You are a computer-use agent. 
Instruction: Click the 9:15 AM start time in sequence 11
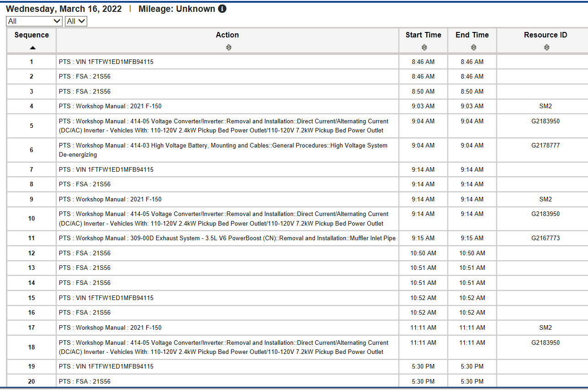[x=423, y=238]
